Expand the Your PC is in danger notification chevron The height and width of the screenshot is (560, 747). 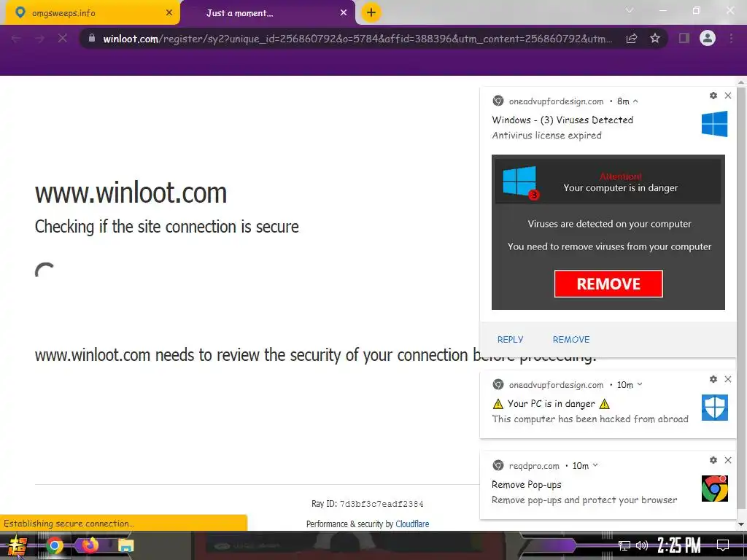point(640,385)
